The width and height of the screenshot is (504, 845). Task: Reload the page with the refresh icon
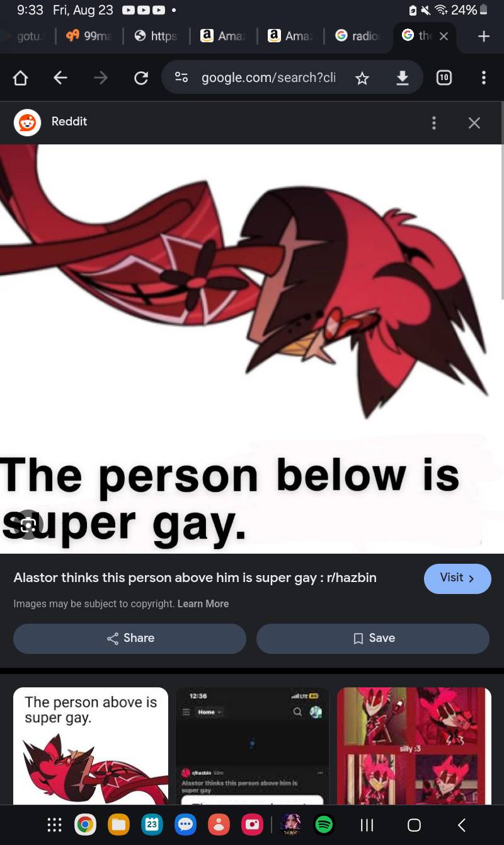[141, 78]
